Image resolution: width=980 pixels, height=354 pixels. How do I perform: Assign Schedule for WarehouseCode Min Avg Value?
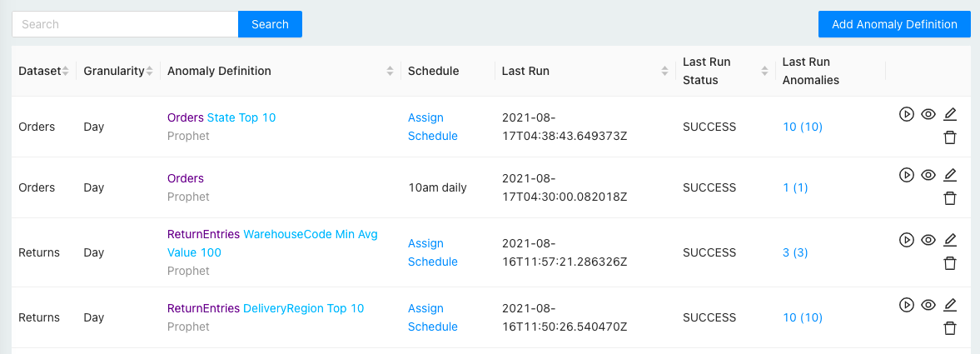pyautogui.click(x=433, y=252)
